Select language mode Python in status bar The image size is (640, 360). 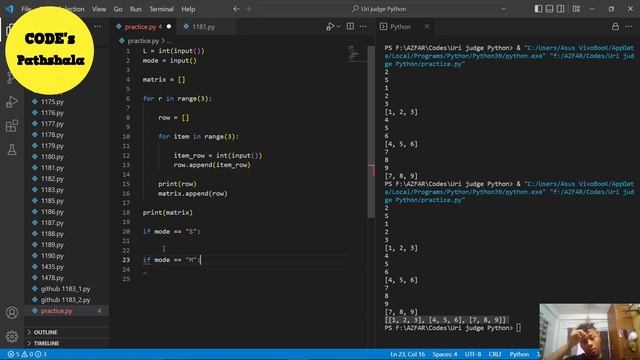tap(519, 354)
